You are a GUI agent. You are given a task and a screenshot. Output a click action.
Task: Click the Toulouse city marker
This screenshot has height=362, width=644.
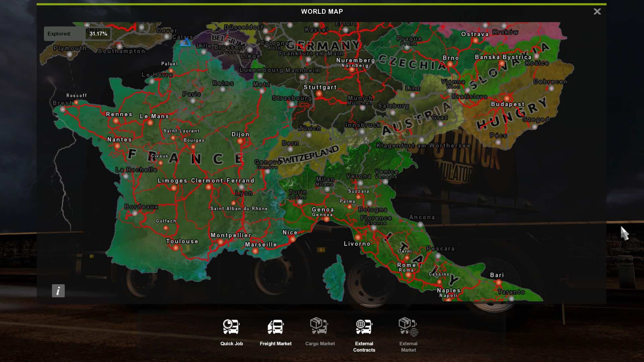pos(176,248)
